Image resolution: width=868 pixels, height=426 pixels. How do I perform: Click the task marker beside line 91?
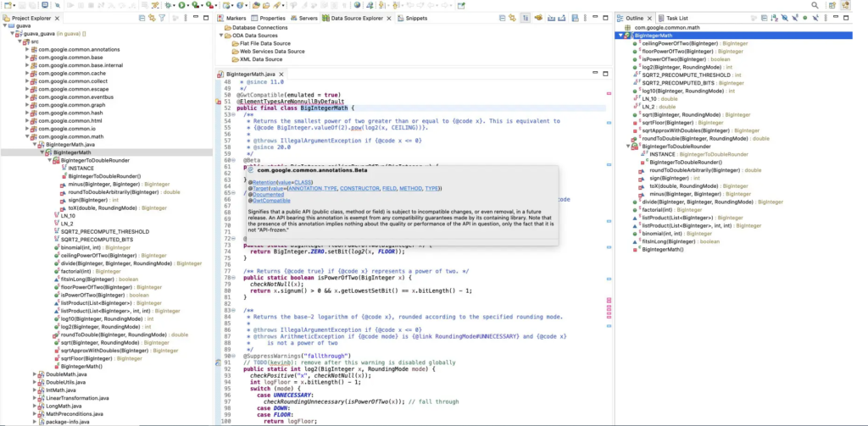[x=219, y=362]
